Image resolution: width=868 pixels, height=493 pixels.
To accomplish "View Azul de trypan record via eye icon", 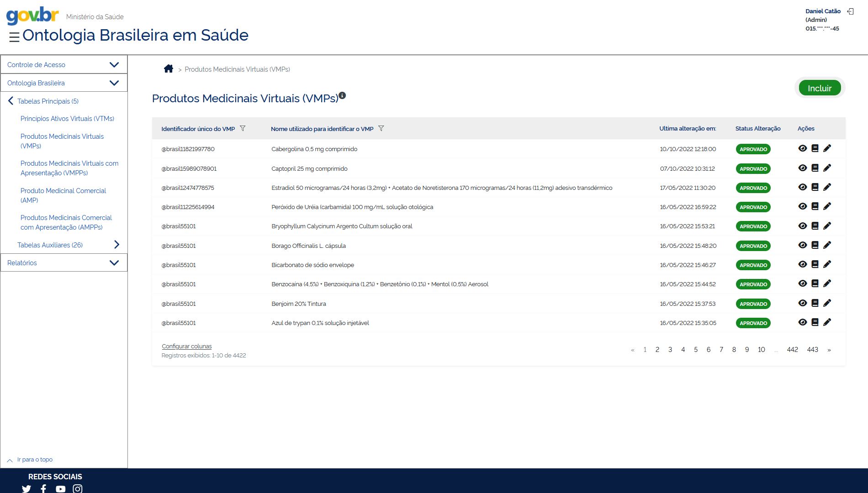I will pos(802,322).
